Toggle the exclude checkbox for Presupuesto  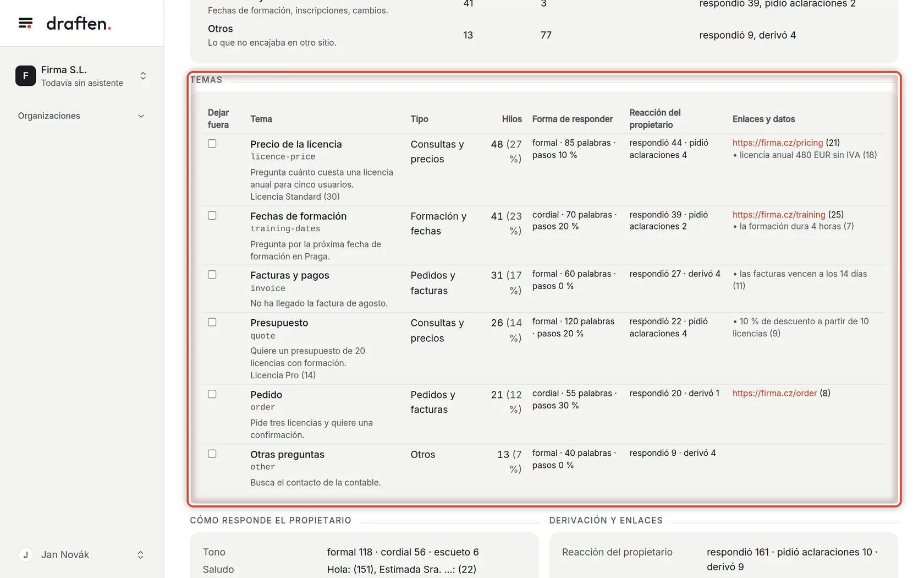click(x=212, y=323)
